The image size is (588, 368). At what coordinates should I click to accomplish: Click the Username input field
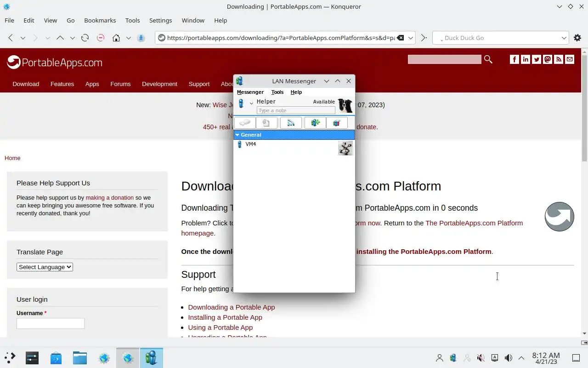tap(51, 323)
